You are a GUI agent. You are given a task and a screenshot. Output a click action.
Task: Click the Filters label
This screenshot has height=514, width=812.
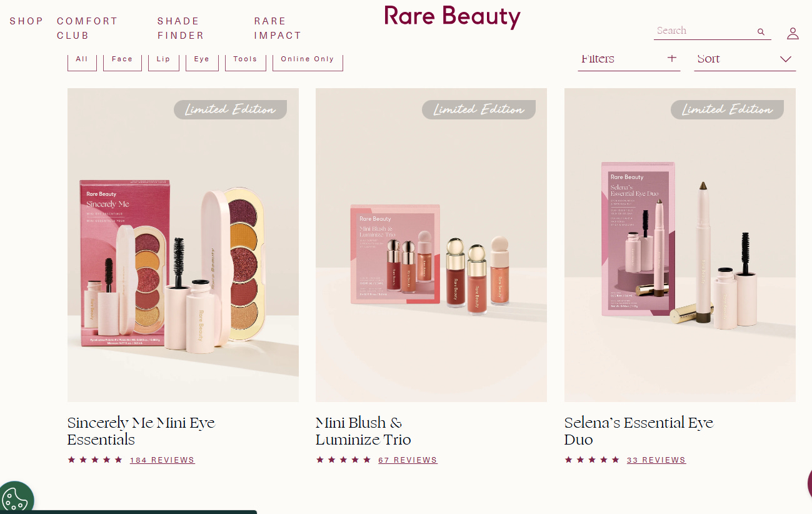coord(598,58)
